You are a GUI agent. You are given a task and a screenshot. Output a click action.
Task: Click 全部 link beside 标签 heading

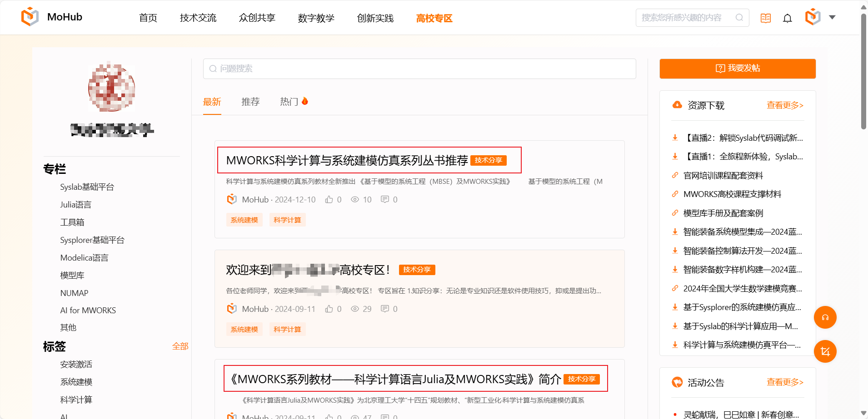click(x=180, y=346)
